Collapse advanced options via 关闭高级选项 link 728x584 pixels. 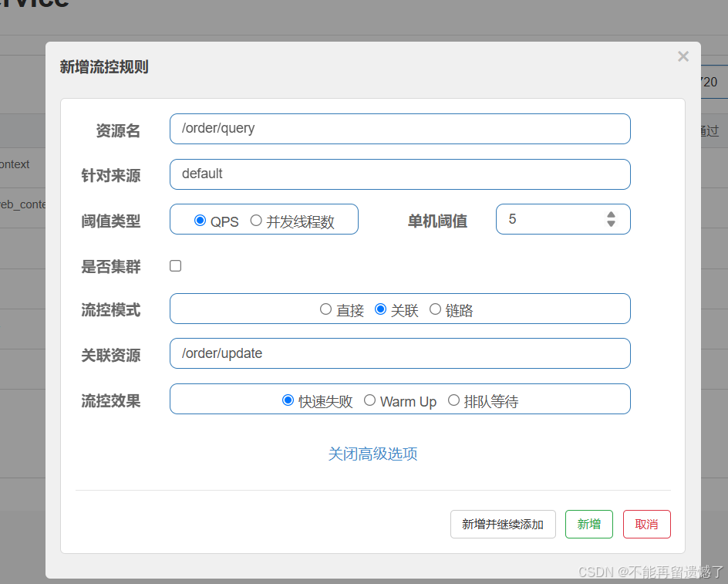372,454
